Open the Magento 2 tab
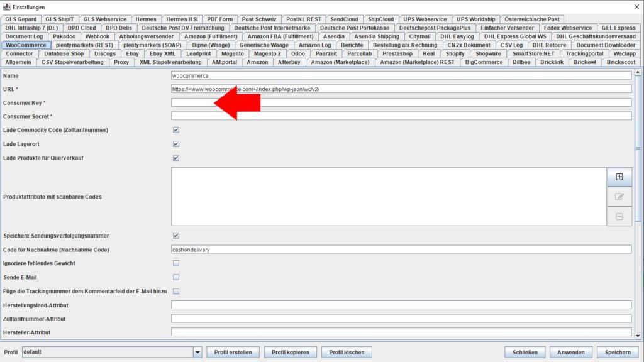The image size is (644, 362). tap(267, 54)
